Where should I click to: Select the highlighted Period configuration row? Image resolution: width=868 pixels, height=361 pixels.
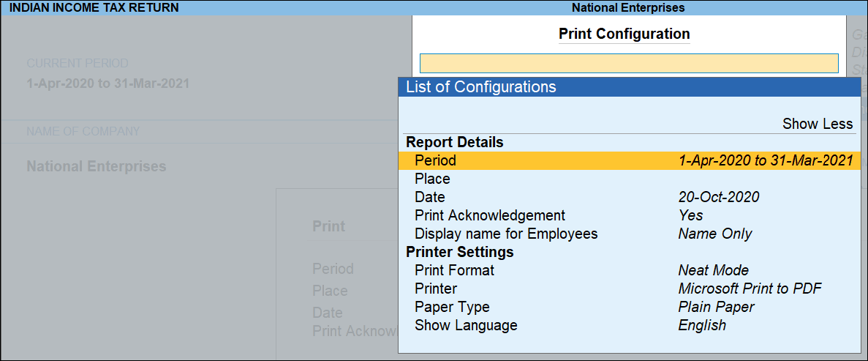pos(629,160)
